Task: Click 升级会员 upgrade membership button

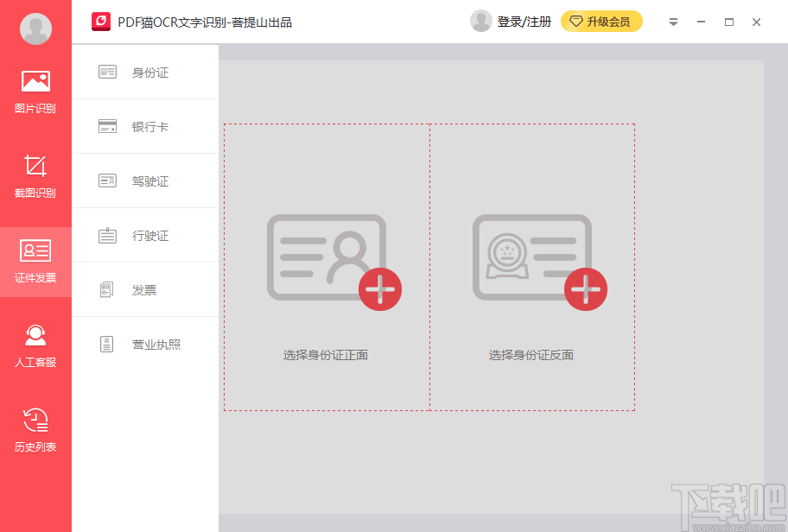Action: [601, 21]
